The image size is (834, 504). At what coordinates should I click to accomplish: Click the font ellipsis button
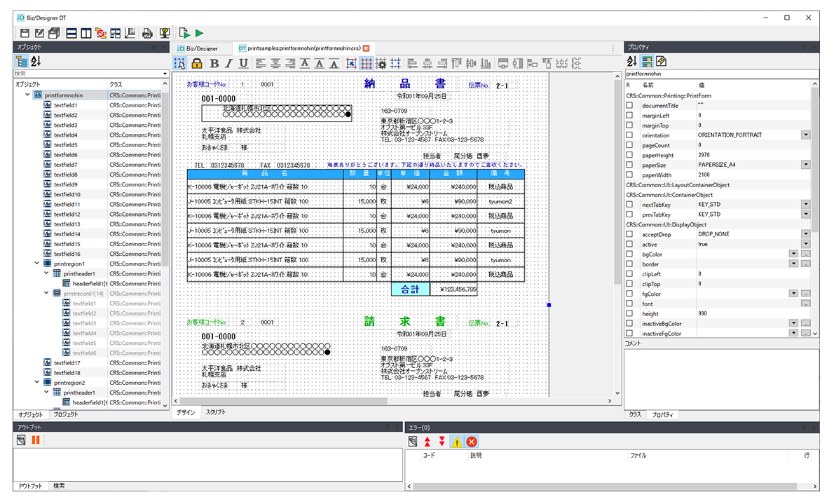pyautogui.click(x=806, y=304)
